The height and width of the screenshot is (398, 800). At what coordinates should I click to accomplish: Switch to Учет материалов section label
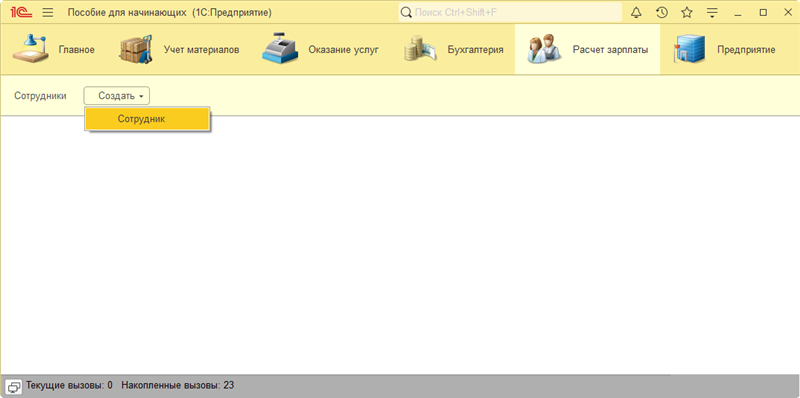tap(202, 50)
